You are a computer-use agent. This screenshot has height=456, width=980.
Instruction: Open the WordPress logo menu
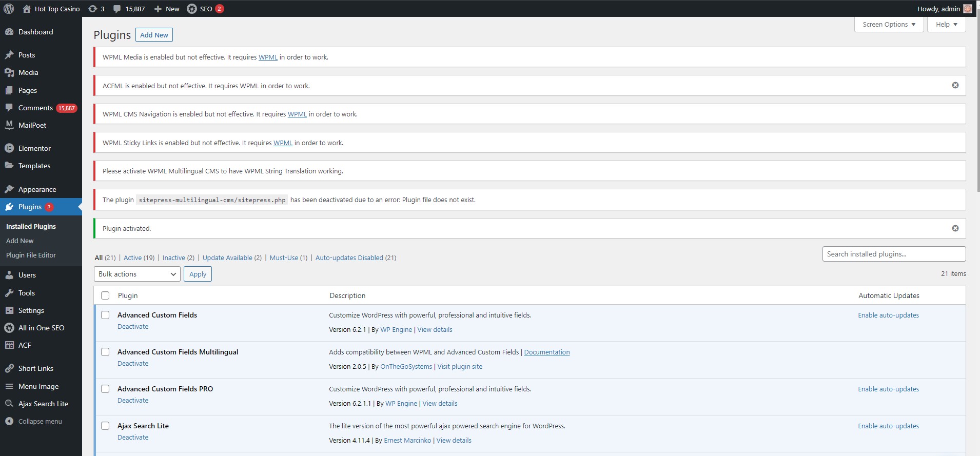pyautogui.click(x=9, y=9)
